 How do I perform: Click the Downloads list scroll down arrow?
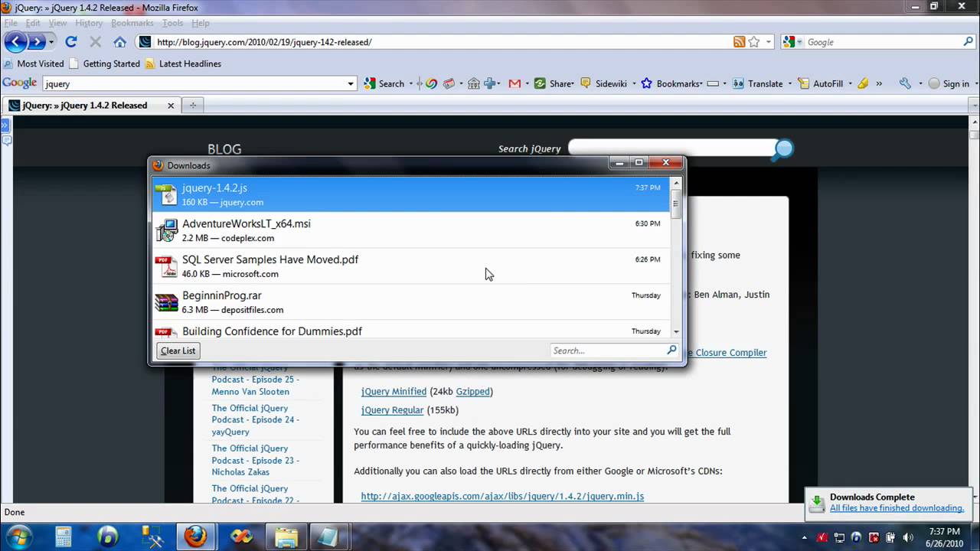click(x=675, y=332)
